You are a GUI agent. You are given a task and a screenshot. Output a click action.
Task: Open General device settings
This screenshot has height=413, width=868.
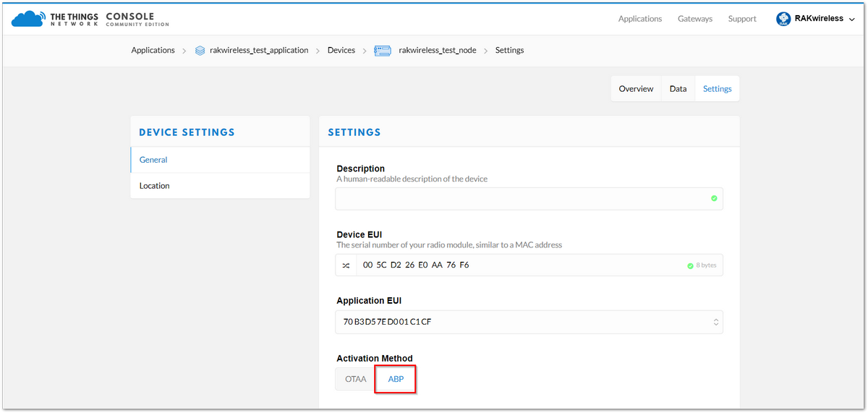coord(220,160)
